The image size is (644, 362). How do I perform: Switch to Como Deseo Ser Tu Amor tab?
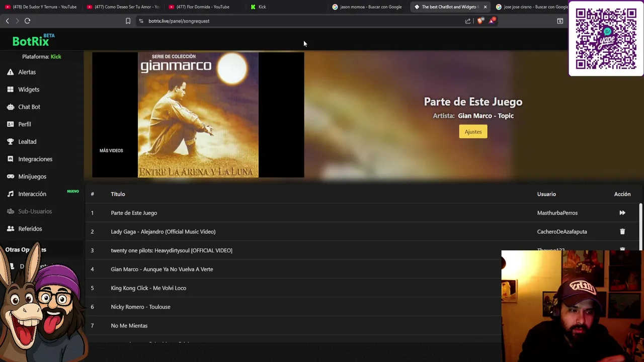(123, 7)
